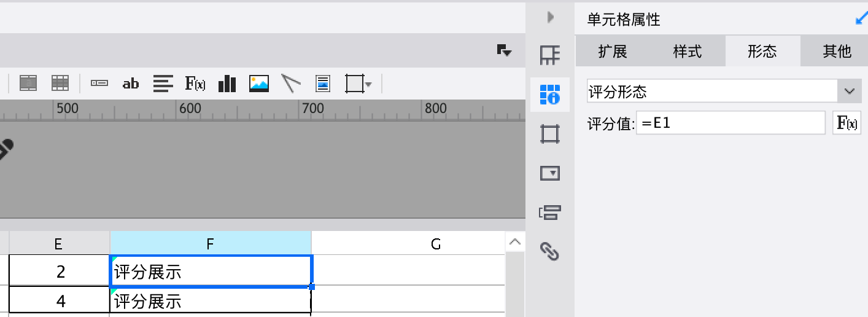This screenshot has height=317, width=868.
Task: Open formula editor beside 评分值 field
Action: coord(847,123)
